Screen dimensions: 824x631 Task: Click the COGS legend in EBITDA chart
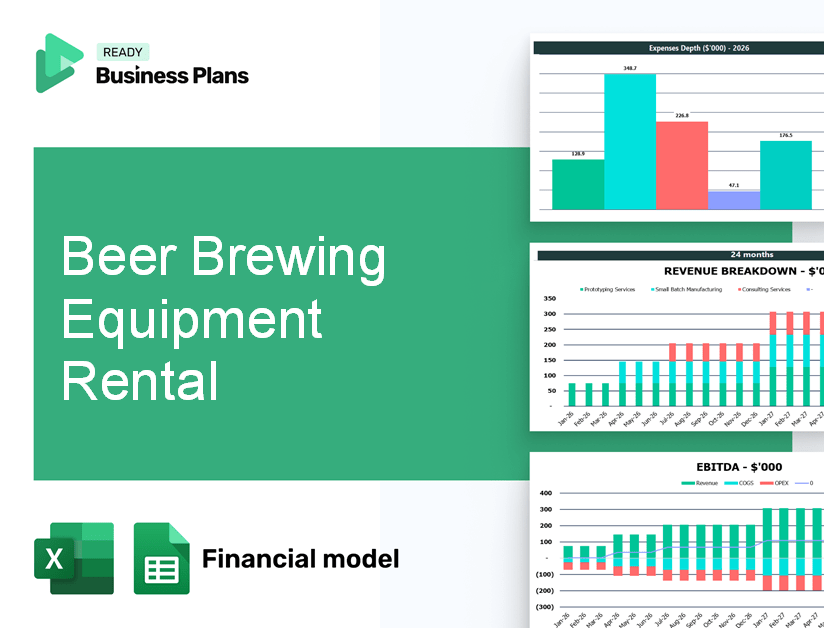pyautogui.click(x=739, y=483)
